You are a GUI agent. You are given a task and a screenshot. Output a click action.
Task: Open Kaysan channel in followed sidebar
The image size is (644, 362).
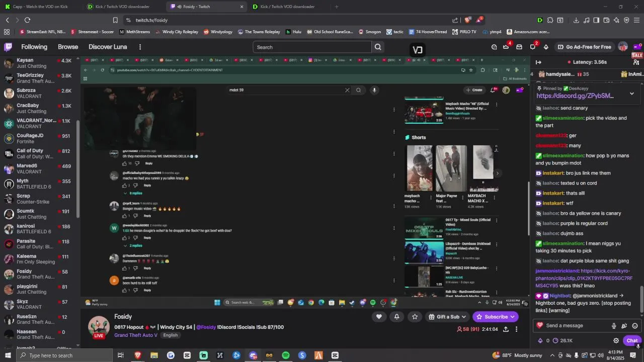point(38,63)
